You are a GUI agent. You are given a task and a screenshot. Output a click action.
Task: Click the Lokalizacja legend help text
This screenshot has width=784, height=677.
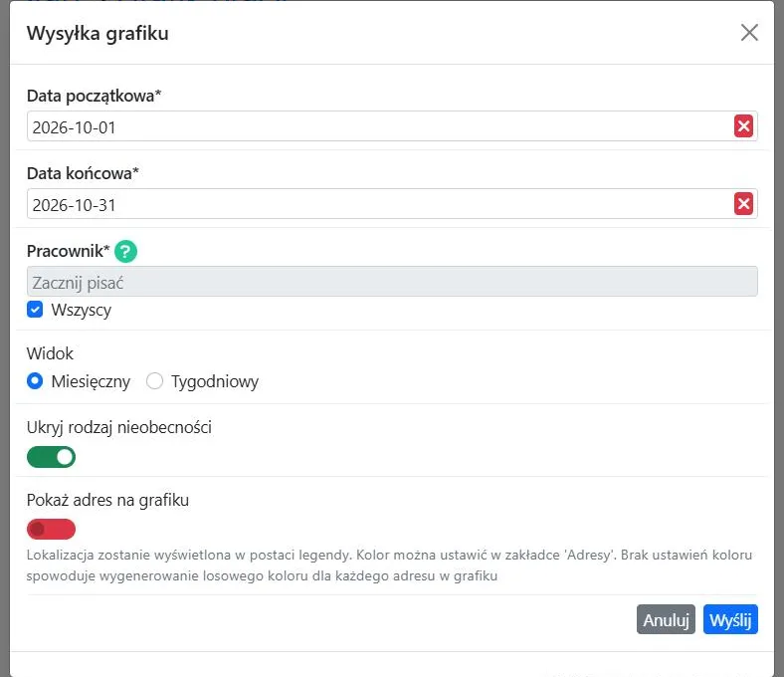click(x=389, y=565)
